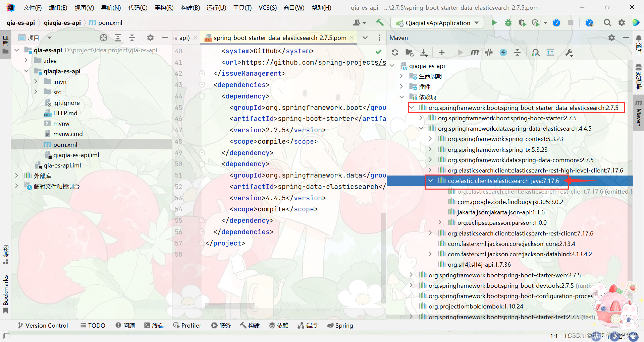Open the 文件(F) menu
This screenshot has height=342, width=644.
click(33, 7)
